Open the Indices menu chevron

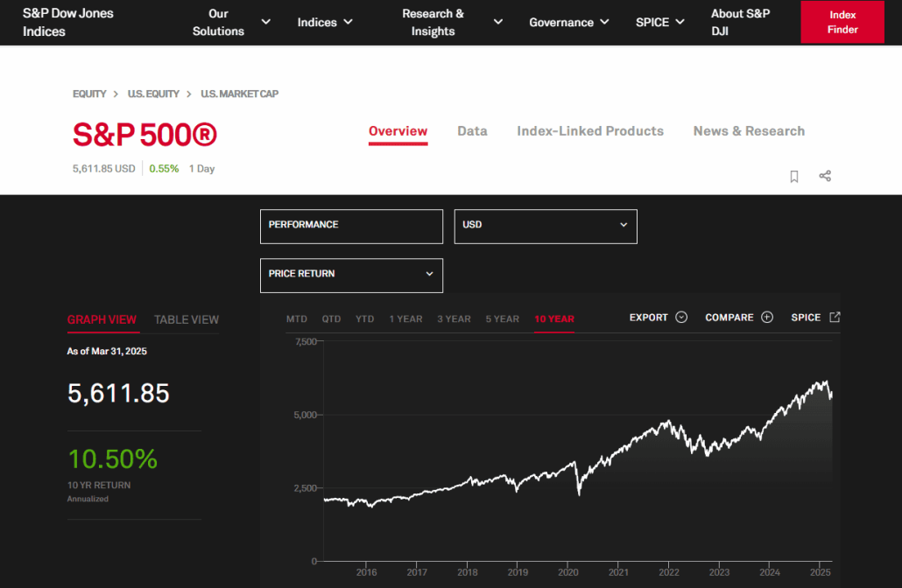click(347, 22)
